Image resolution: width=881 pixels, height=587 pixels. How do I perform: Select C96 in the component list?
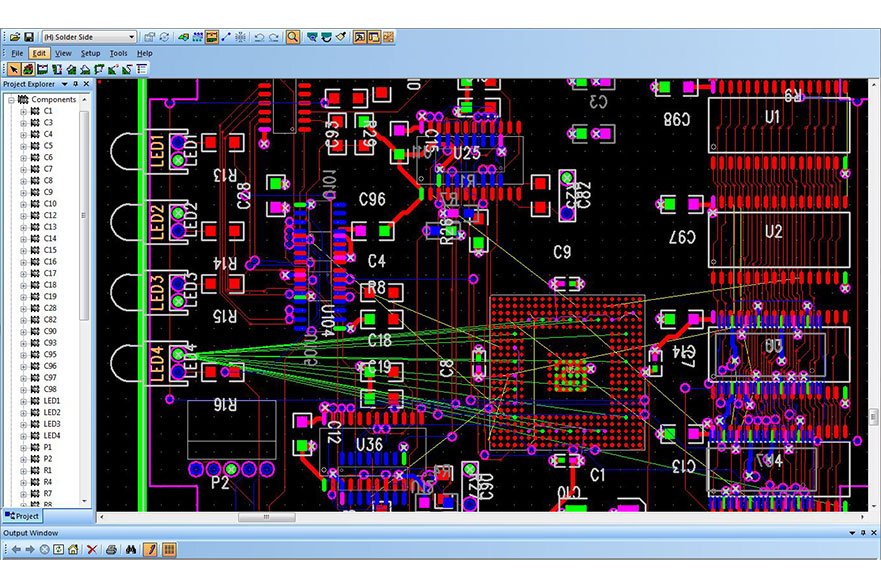tap(49, 366)
